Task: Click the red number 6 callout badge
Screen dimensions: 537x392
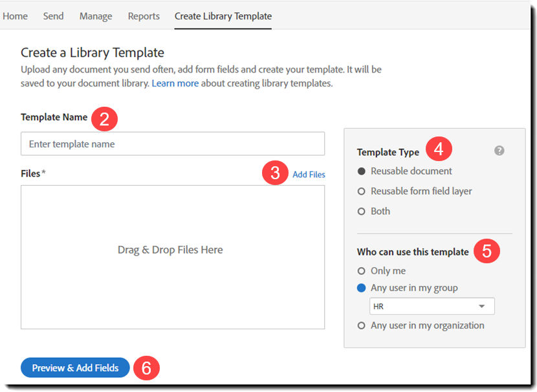Action: [146, 368]
